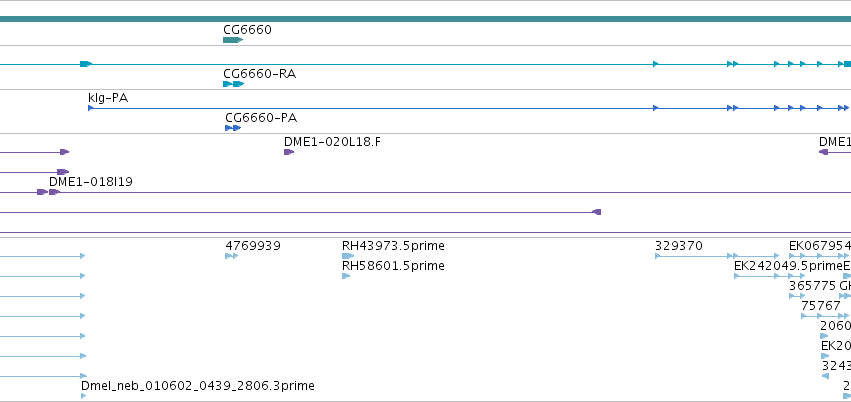This screenshot has width=851, height=402.
Task: Select the 4769939 EST glyph
Action: pos(232,256)
